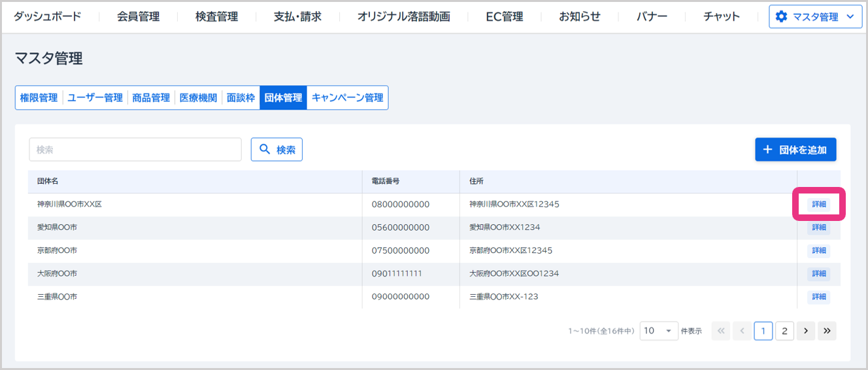Go to next page using chevron icon
868x370 pixels.
click(x=806, y=331)
